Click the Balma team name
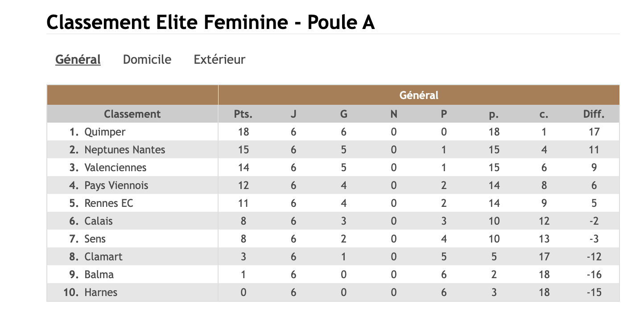Image resolution: width=644 pixels, height=329 pixels. pyautogui.click(x=99, y=275)
